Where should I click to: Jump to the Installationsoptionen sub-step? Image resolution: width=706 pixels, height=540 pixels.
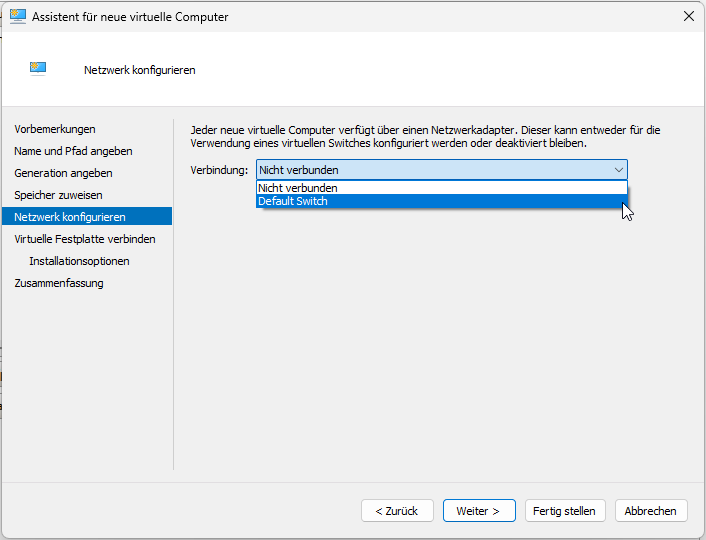pyautogui.click(x=79, y=261)
